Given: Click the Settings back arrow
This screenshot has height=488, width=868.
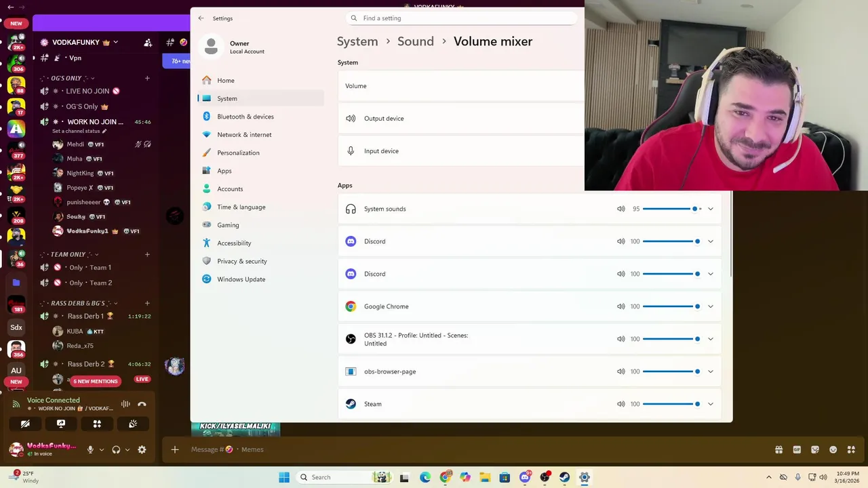Looking at the screenshot, I should tap(201, 18).
